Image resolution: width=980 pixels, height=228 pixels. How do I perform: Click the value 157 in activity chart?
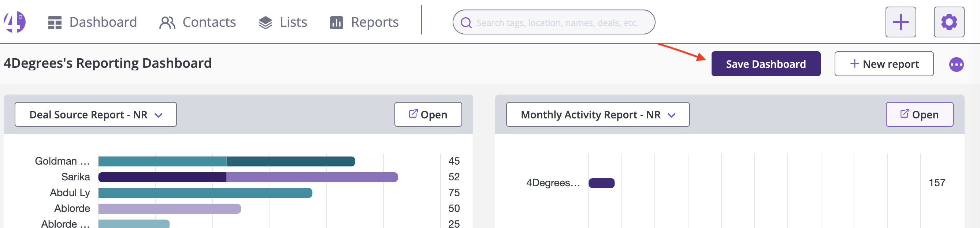click(x=937, y=183)
